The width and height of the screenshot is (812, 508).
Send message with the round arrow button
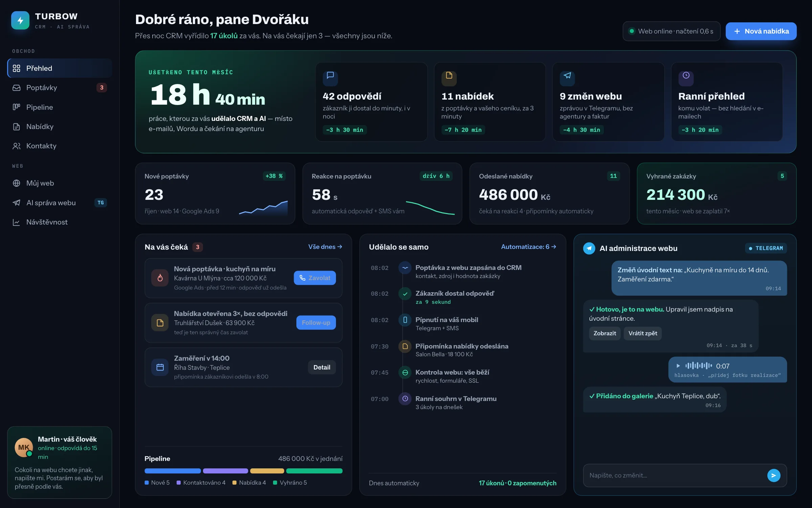coord(773,475)
